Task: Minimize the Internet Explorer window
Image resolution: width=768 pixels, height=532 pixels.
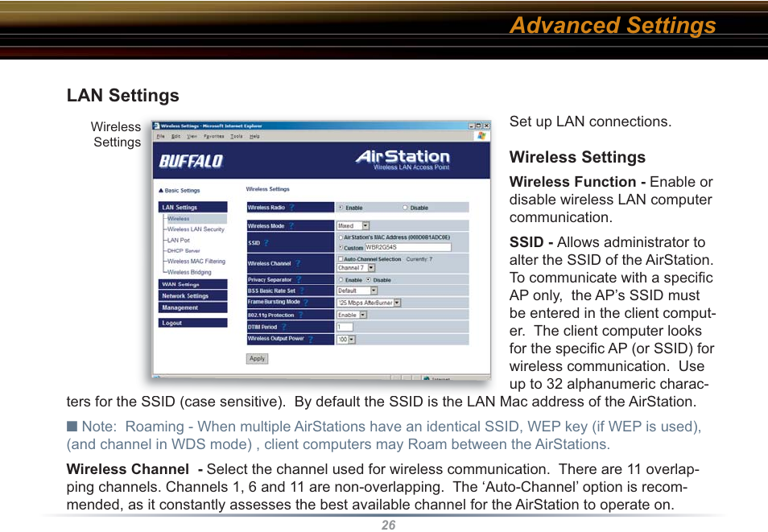Action: [x=471, y=126]
